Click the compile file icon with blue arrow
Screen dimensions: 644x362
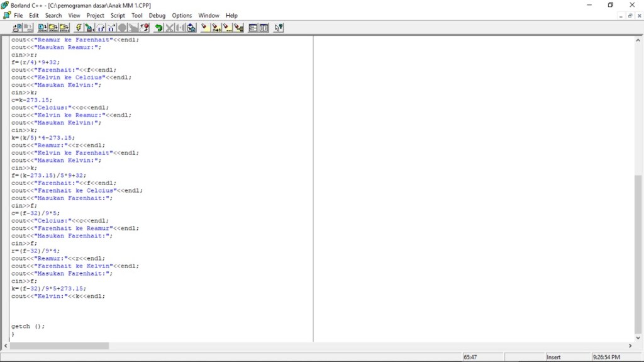point(42,28)
